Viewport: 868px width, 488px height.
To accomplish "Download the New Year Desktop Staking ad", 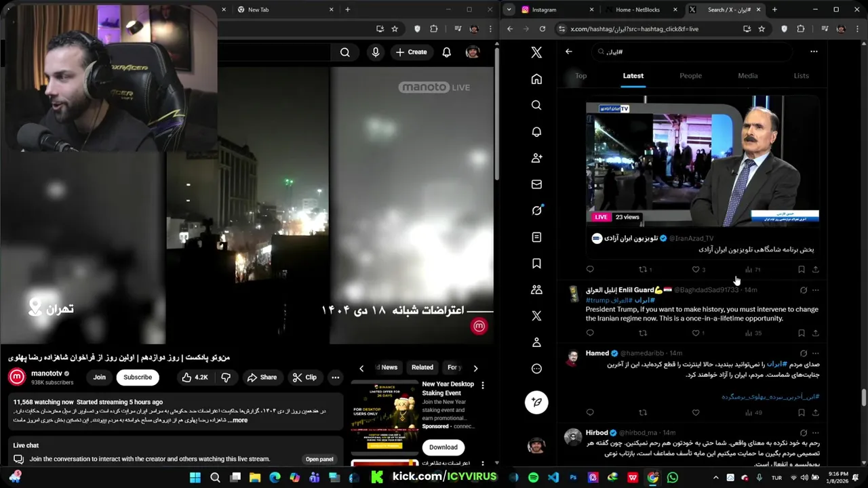I will pyautogui.click(x=443, y=447).
